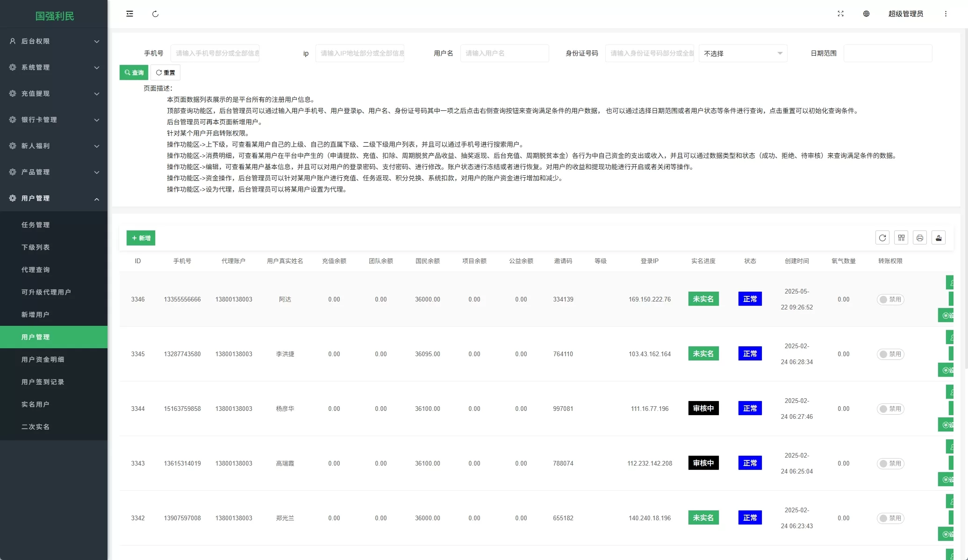The height and width of the screenshot is (560, 968).
Task: Collapse the 用户管理 sidebar section
Action: pyautogui.click(x=54, y=198)
